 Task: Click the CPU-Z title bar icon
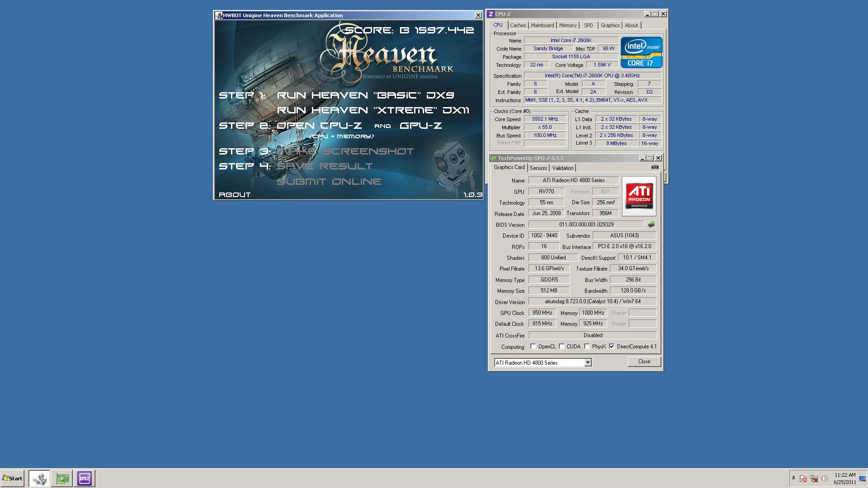click(x=491, y=14)
